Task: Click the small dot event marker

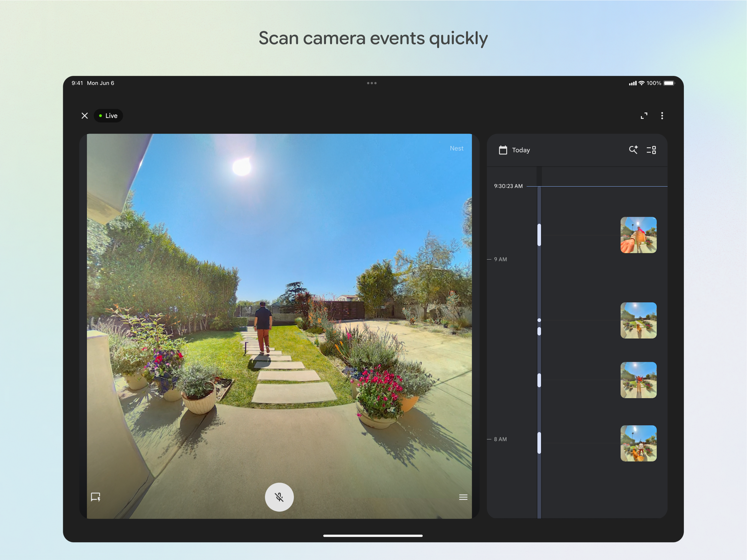Action: click(539, 320)
